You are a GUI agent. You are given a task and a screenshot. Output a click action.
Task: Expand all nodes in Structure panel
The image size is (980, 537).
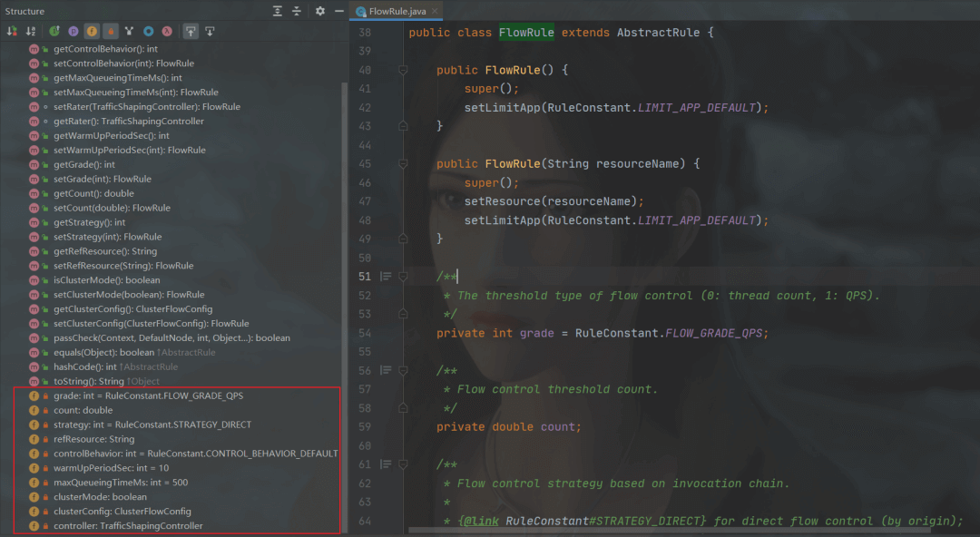[278, 11]
